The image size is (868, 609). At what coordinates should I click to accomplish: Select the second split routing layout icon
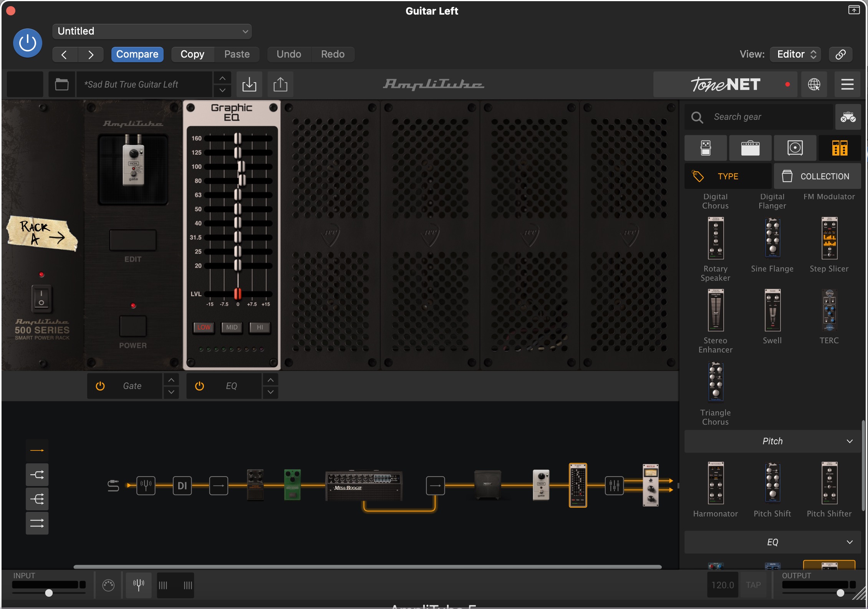[x=37, y=475]
